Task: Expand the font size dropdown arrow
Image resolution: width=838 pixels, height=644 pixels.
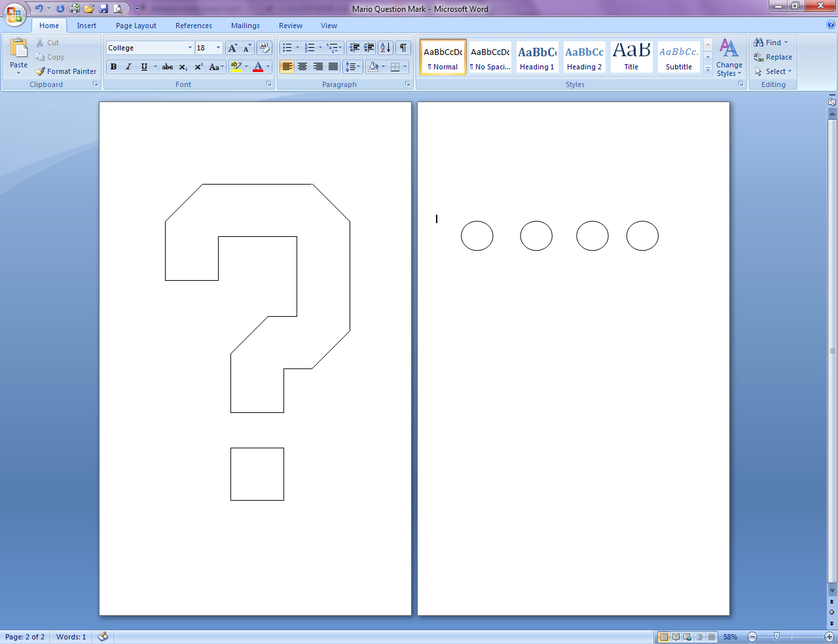Action: tap(218, 48)
